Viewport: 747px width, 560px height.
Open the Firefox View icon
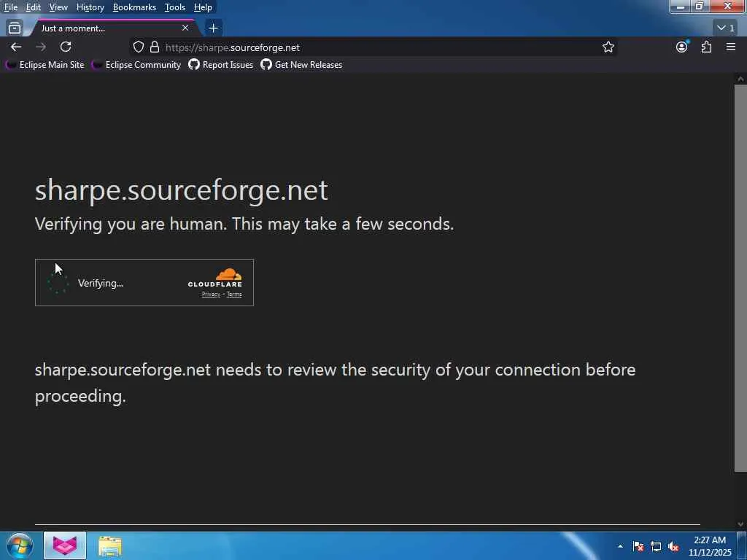tap(14, 28)
